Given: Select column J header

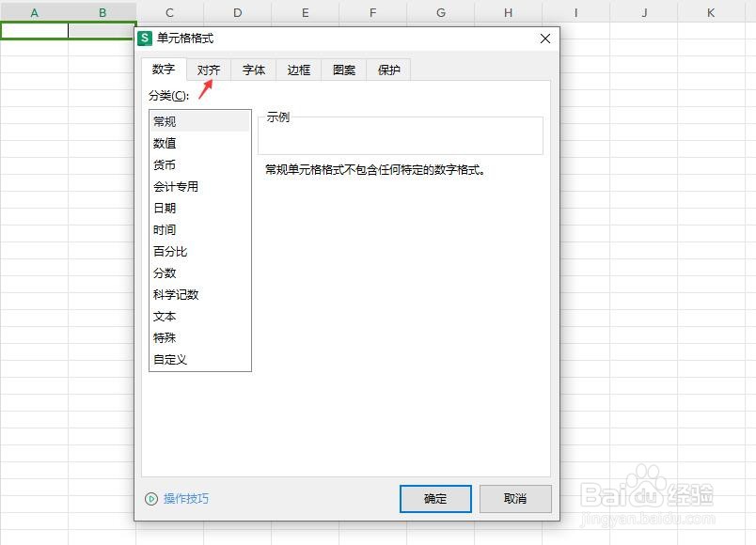Looking at the screenshot, I should pyautogui.click(x=644, y=13).
